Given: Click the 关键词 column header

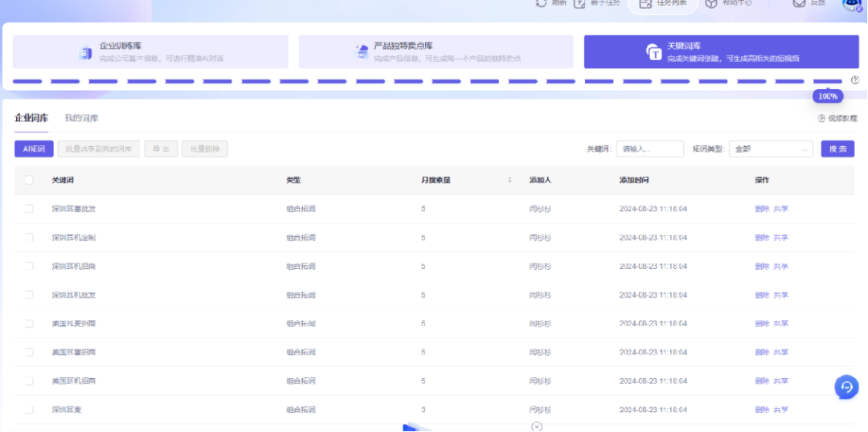Looking at the screenshot, I should [x=63, y=181].
